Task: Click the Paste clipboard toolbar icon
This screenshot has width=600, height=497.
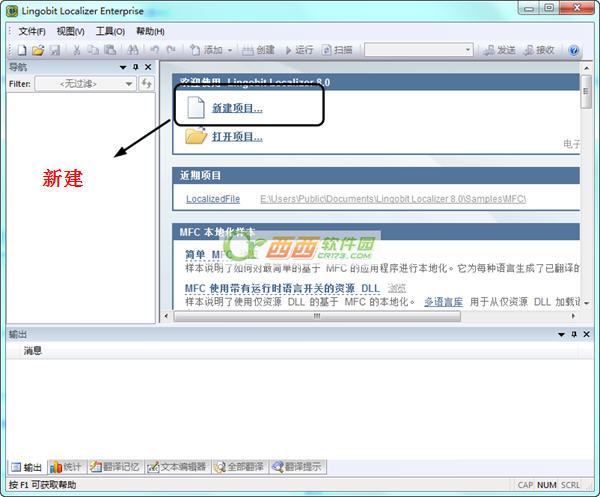Action: coord(110,50)
